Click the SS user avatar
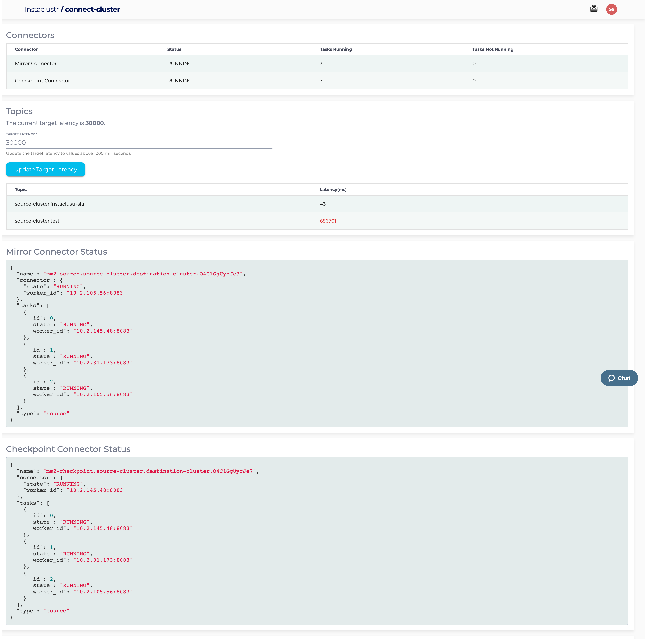The height and width of the screenshot is (644, 645). [611, 9]
